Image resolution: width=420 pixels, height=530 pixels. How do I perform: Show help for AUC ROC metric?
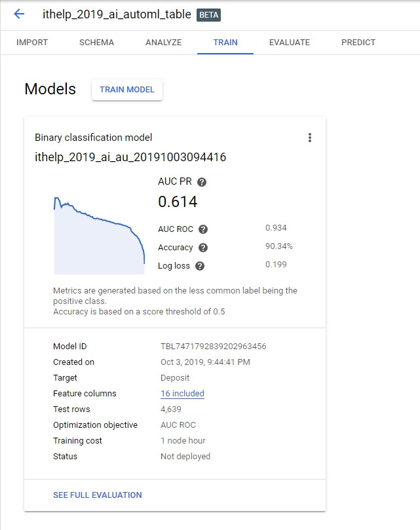[203, 229]
